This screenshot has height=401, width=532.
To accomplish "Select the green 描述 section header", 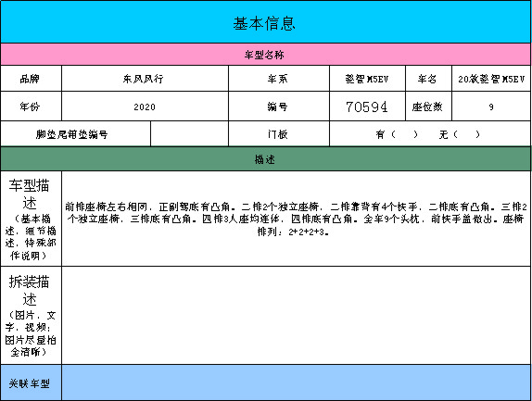I will [265, 159].
